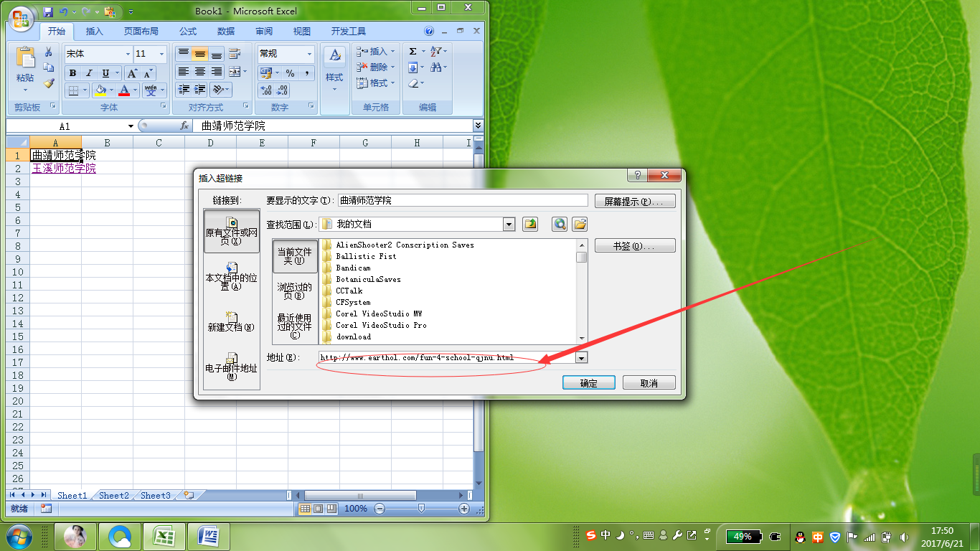Click 确定 to confirm the hyperlink
The image size is (980, 551).
[589, 382]
